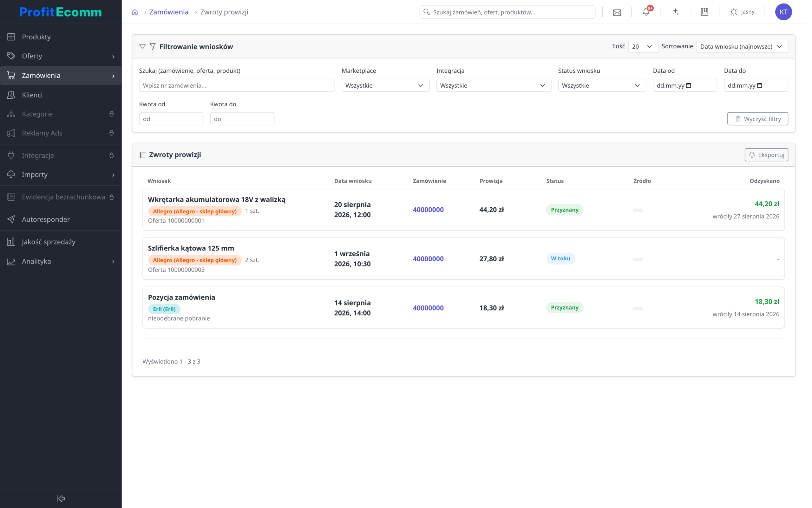
Task: Collapse the Filtrowanie wniosków panel triangle
Action: (x=142, y=47)
